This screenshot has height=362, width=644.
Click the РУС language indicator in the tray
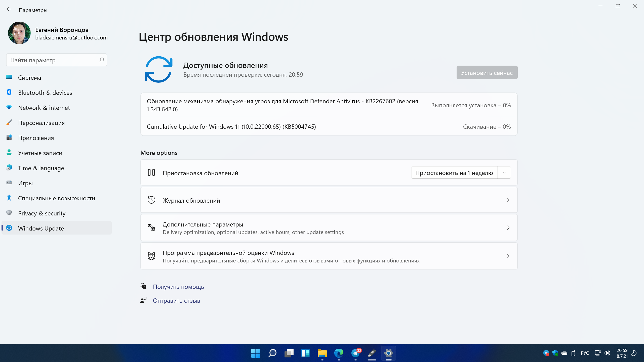tap(585, 353)
